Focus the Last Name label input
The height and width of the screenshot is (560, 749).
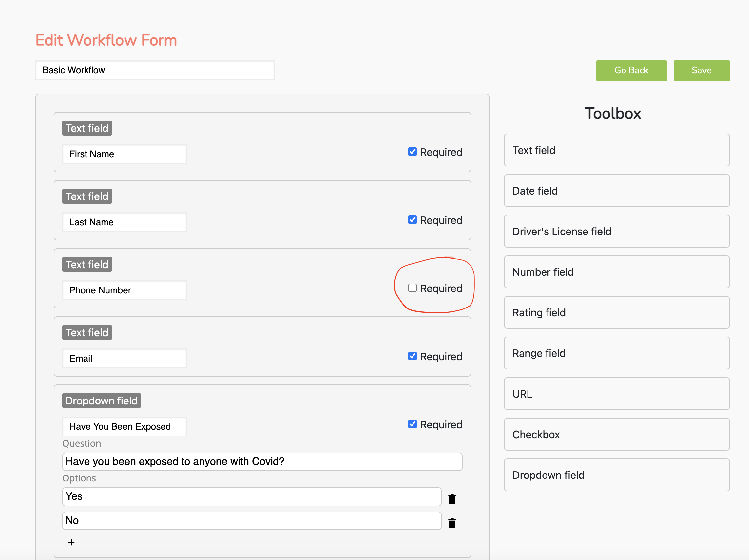coord(124,222)
